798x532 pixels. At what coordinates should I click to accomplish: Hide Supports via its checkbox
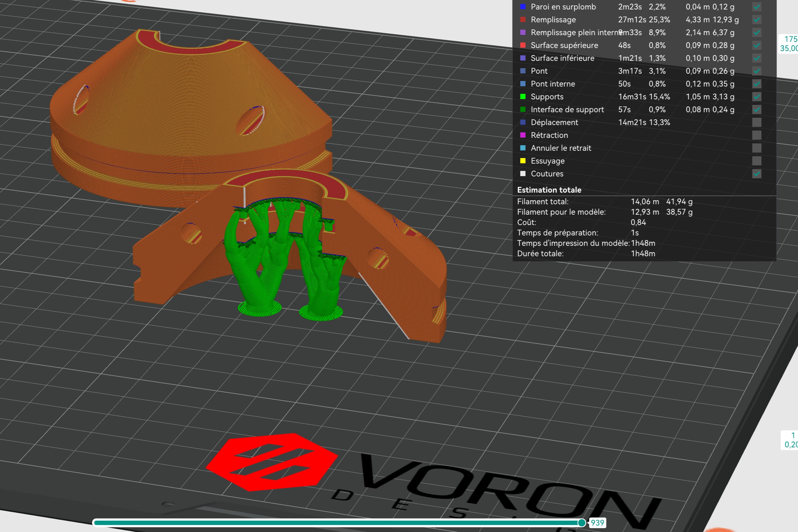757,97
